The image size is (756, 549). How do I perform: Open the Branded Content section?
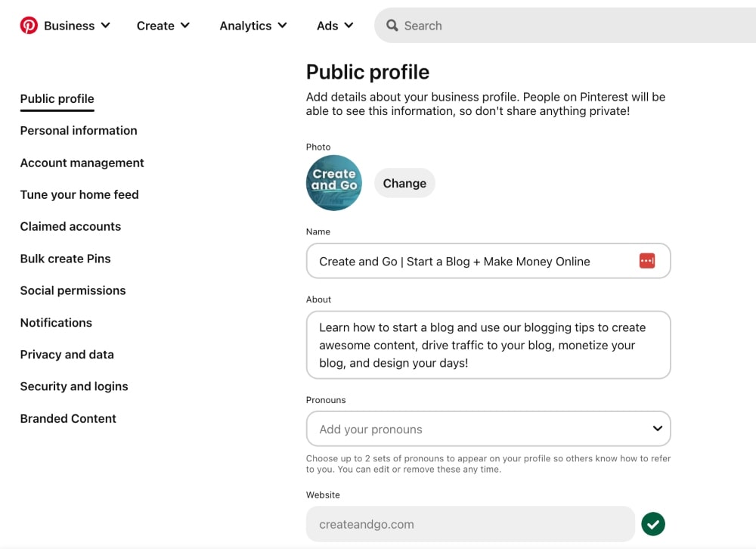pyautogui.click(x=68, y=418)
